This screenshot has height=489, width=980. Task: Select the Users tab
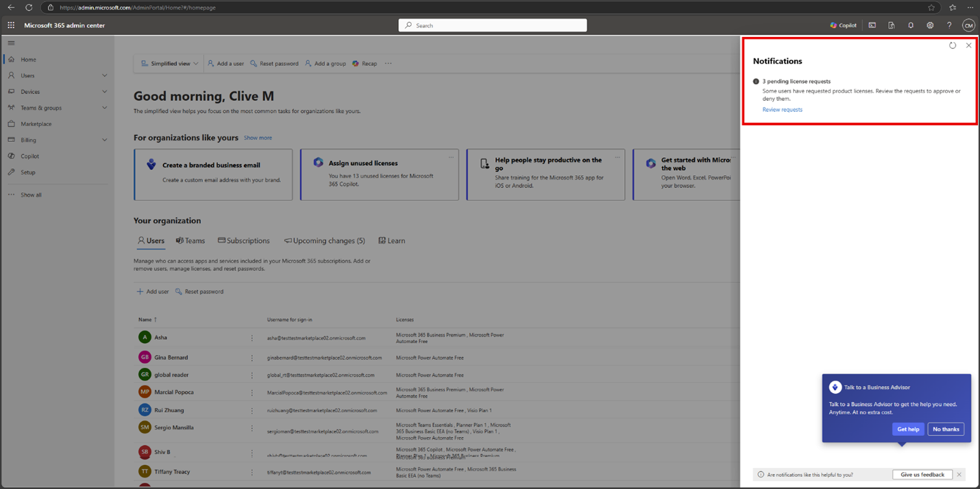pos(151,241)
